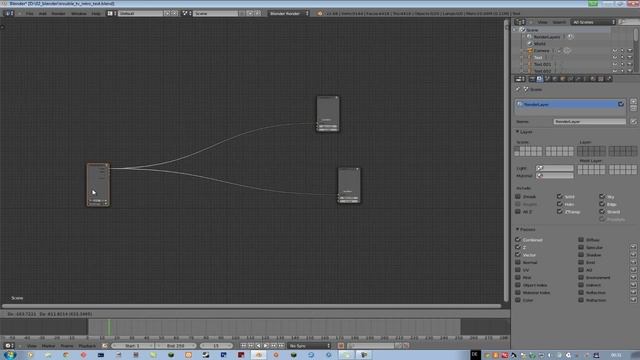Toggle the Combined pass checkbox
This screenshot has width=640, height=360.
click(x=518, y=240)
